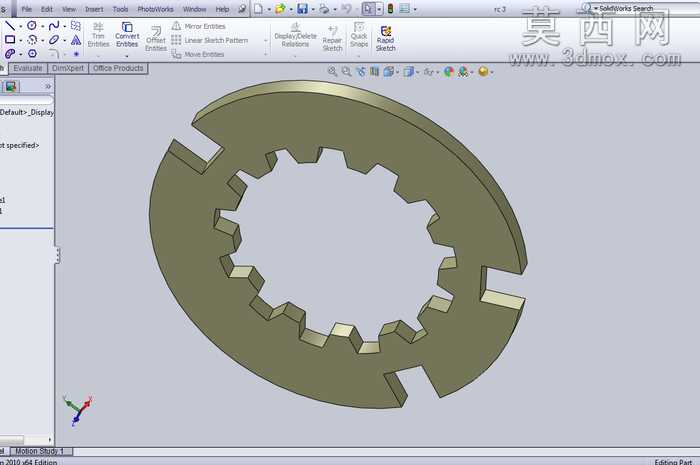Open the Circle tool dropdown arrow
The height and width of the screenshot is (465, 700).
pos(42,26)
